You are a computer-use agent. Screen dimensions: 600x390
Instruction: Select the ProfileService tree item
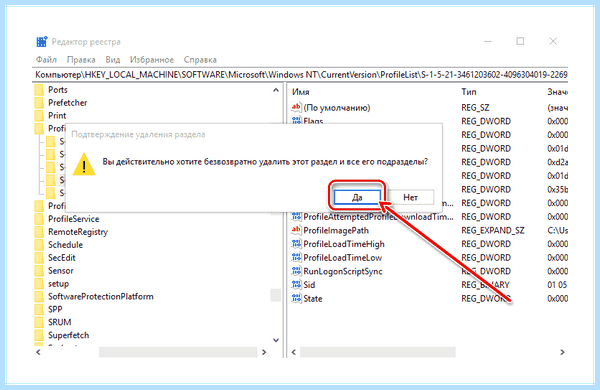point(73,219)
